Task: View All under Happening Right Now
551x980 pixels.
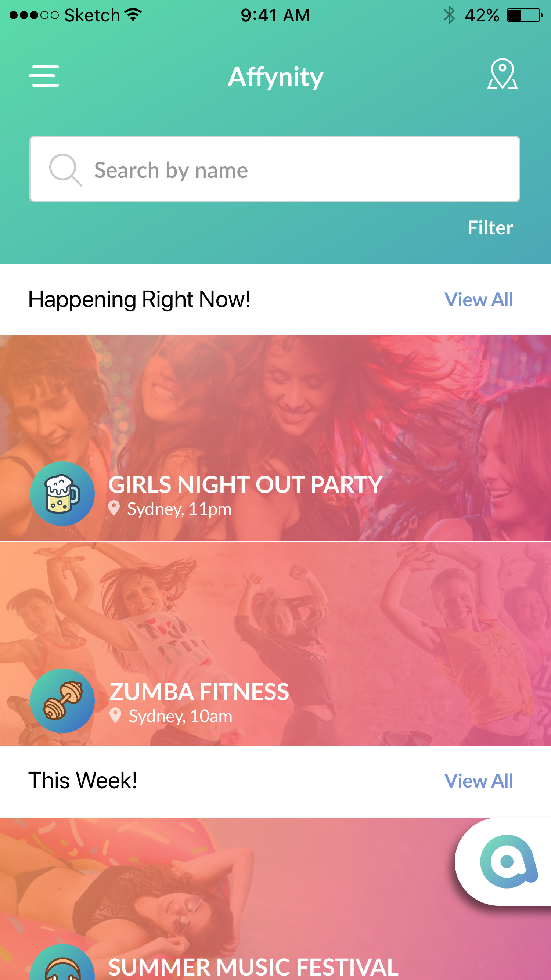Action: click(x=479, y=300)
